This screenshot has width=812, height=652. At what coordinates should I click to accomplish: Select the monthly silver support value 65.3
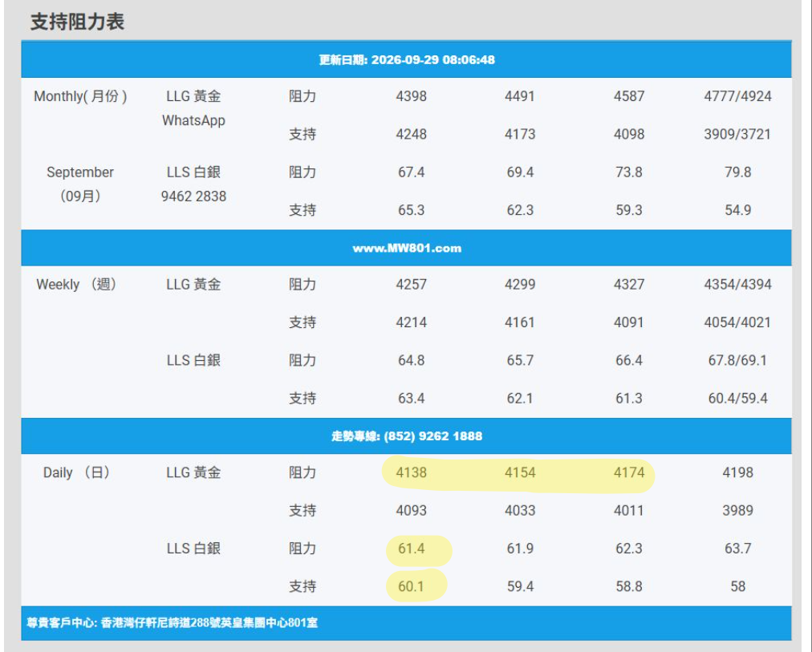(411, 211)
